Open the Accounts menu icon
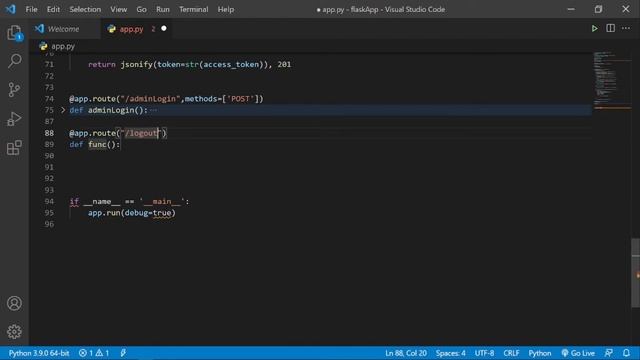The image size is (640, 360). [x=14, y=303]
